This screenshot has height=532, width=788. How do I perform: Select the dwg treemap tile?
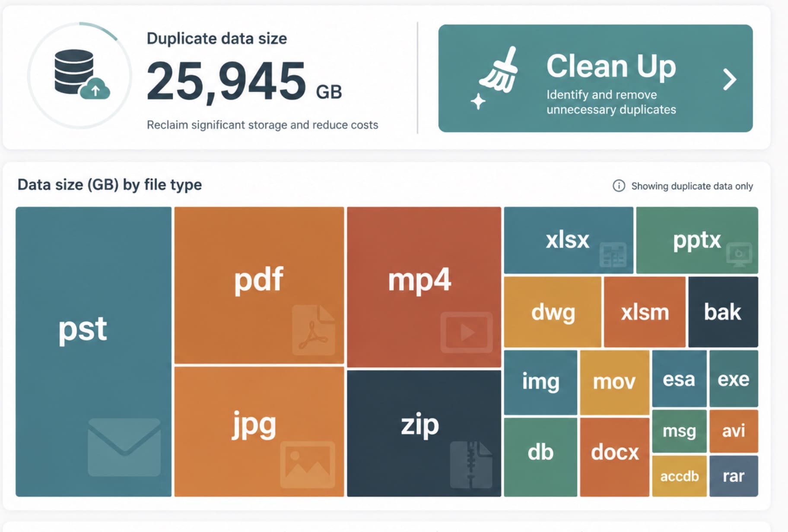[x=553, y=312]
